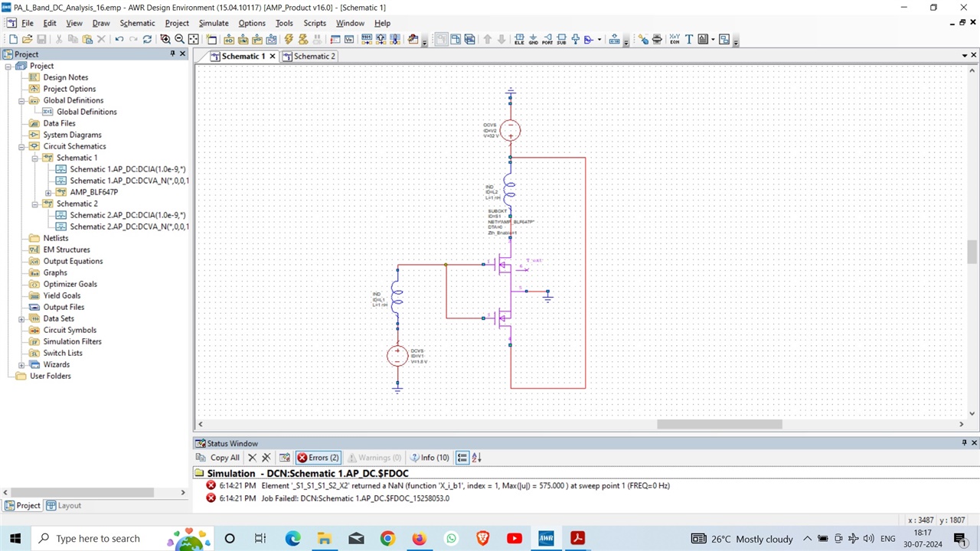Image resolution: width=980 pixels, height=551 pixels.
Task: Expand the Wizards tree node
Action: click(22, 364)
